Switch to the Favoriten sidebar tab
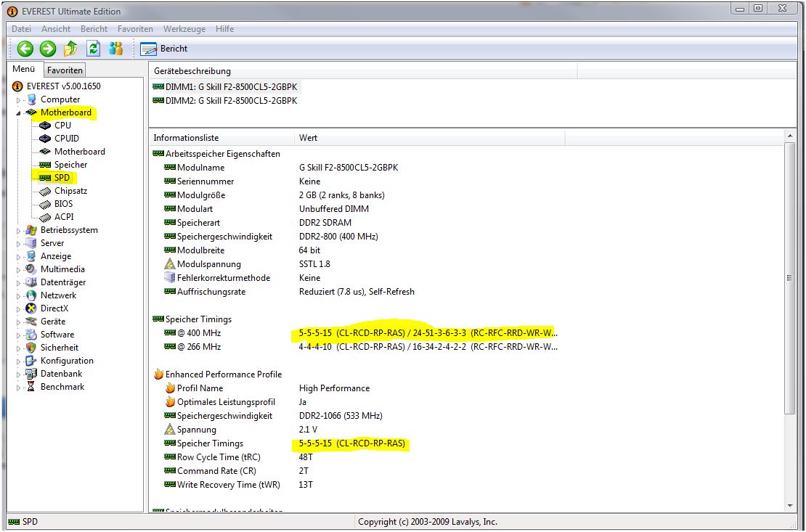 coord(64,70)
